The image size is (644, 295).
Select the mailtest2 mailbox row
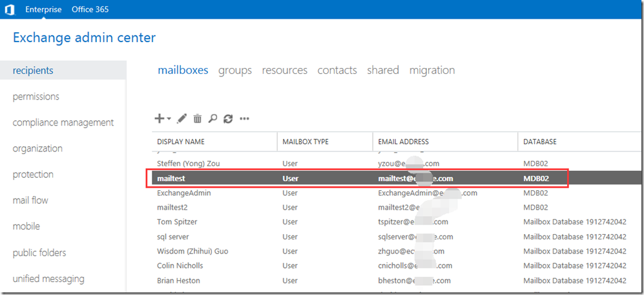pos(396,208)
